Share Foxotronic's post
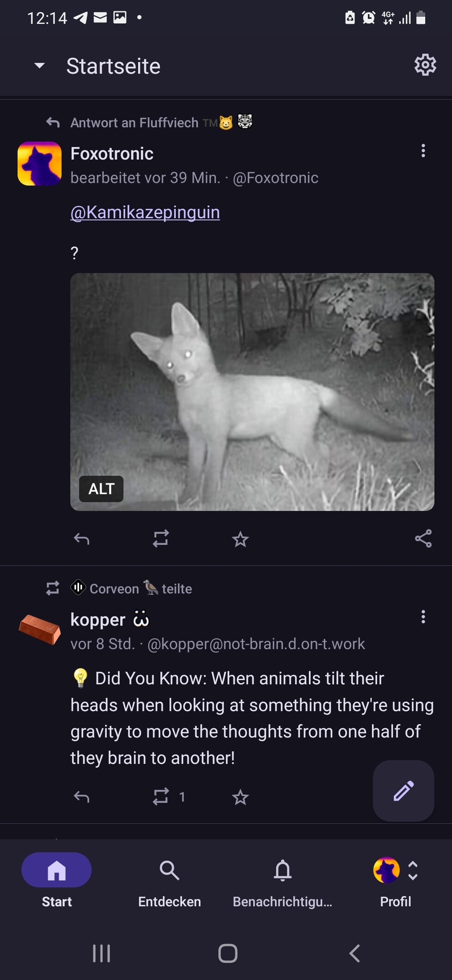 (x=423, y=539)
